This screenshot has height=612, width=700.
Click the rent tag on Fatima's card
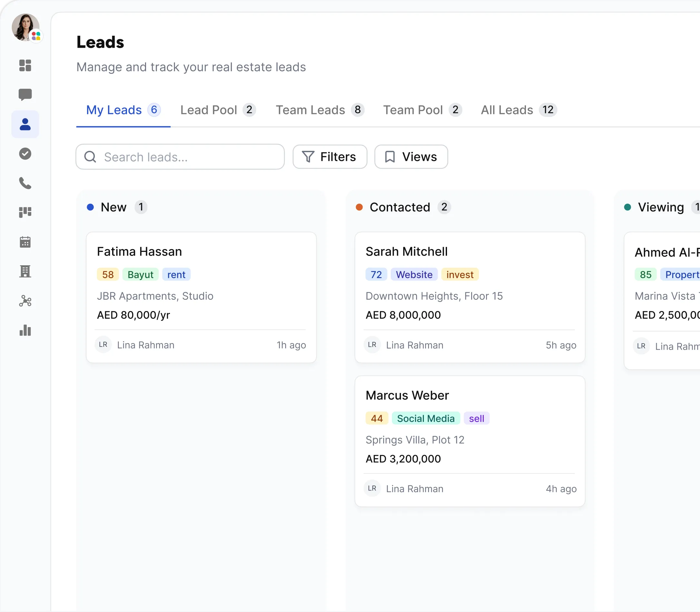(x=176, y=274)
